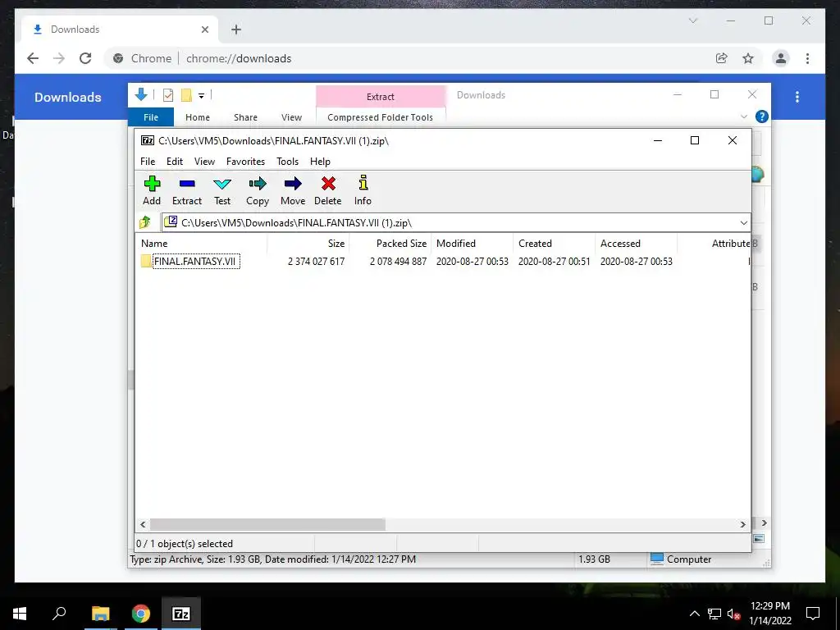
Task: Click the 7-Zip horizontal scrollbar thumb
Action: 267,524
